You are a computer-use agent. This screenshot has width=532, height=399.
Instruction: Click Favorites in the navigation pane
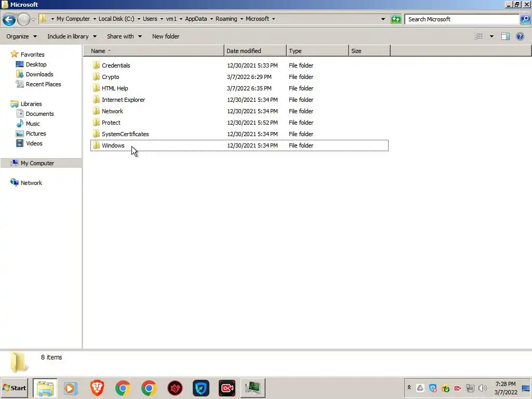[32, 54]
